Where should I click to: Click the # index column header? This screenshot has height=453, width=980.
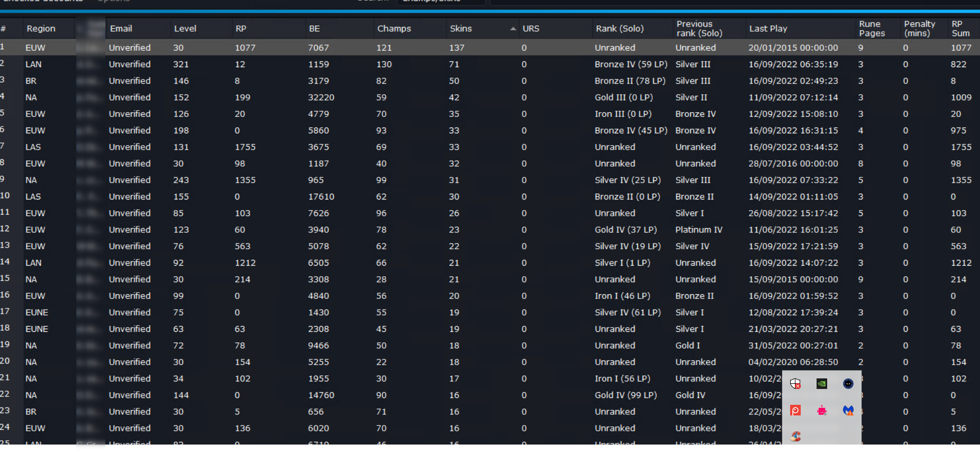(3, 29)
